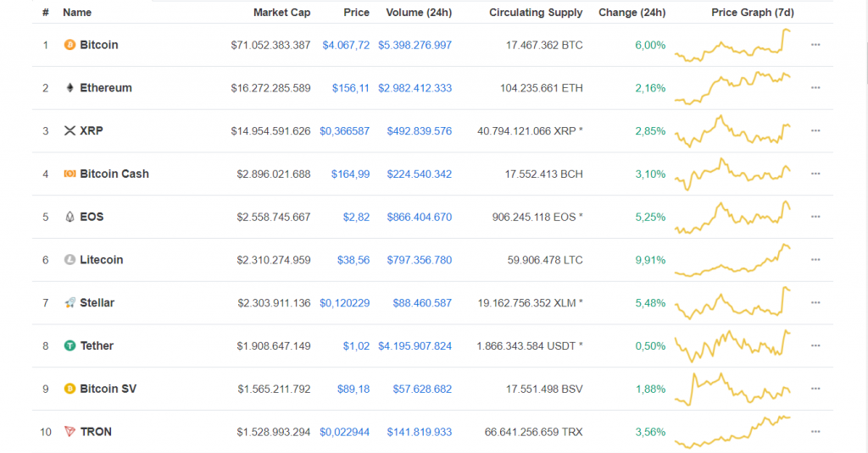
Task: Click Ethereum price $156,11
Action: 351,88
